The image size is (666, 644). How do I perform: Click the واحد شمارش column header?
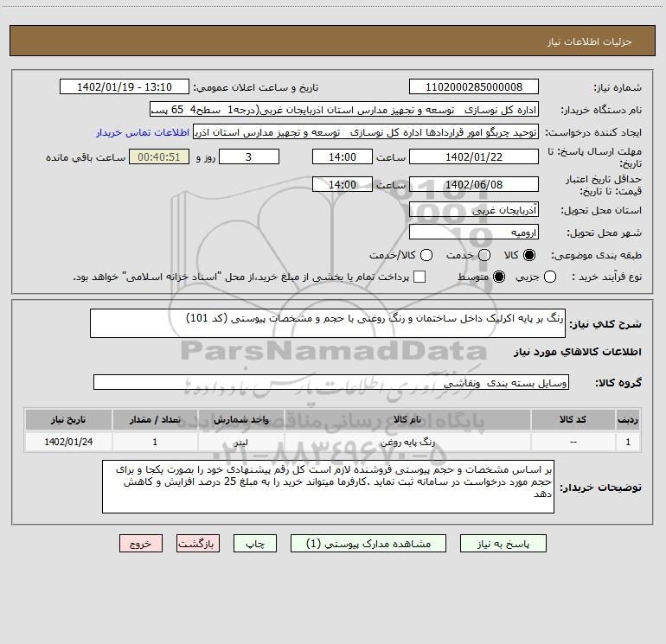(x=240, y=419)
